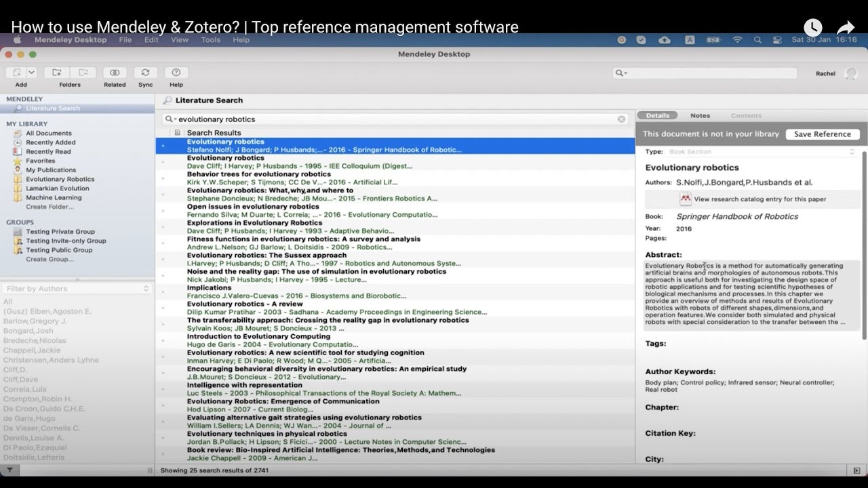Open the File menu
This screenshot has width=868, height=488.
pyautogui.click(x=125, y=40)
